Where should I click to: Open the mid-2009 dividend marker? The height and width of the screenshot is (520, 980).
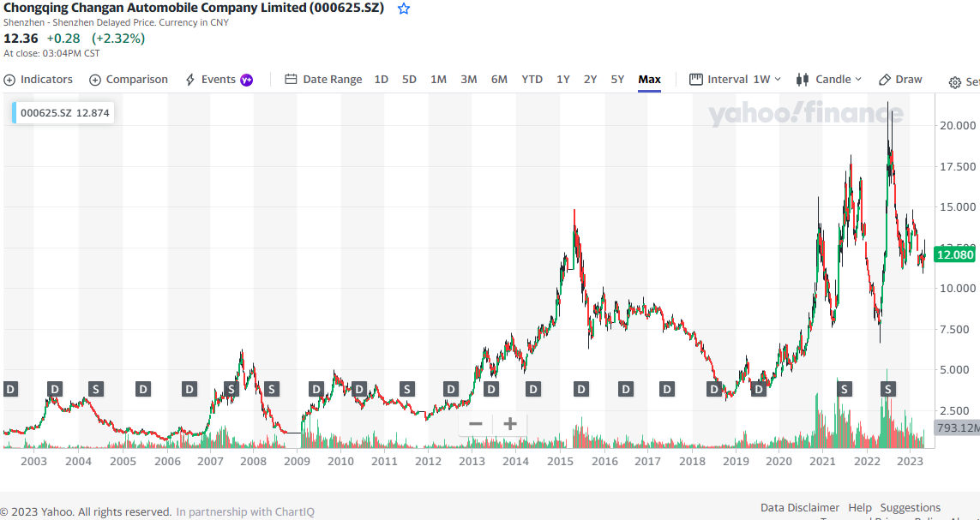(316, 390)
